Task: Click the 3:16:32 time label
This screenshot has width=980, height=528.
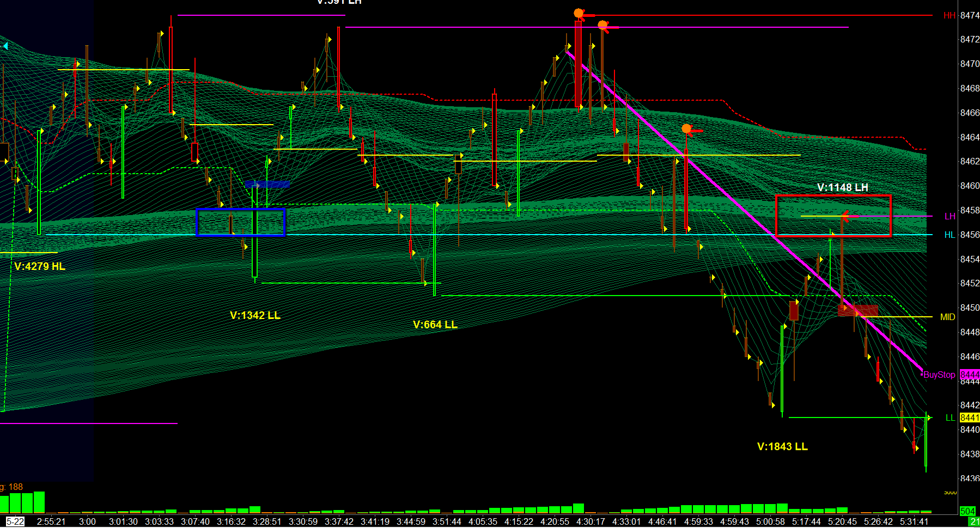Action: click(231, 521)
